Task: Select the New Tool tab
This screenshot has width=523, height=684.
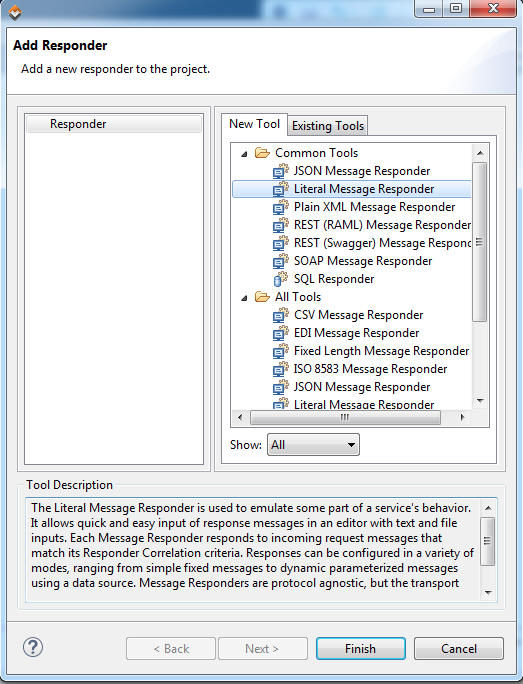Action: 254,124
